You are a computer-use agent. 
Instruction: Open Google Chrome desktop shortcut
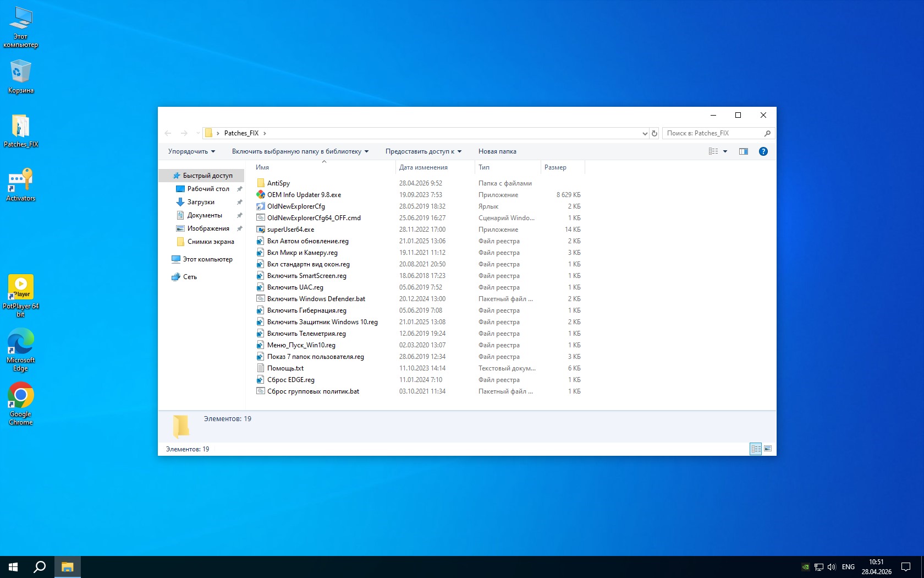[21, 403]
